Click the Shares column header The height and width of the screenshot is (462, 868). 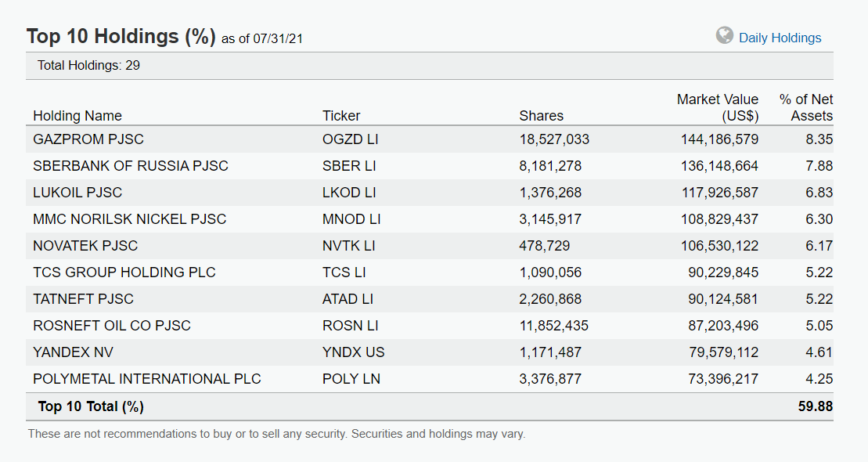click(x=541, y=116)
